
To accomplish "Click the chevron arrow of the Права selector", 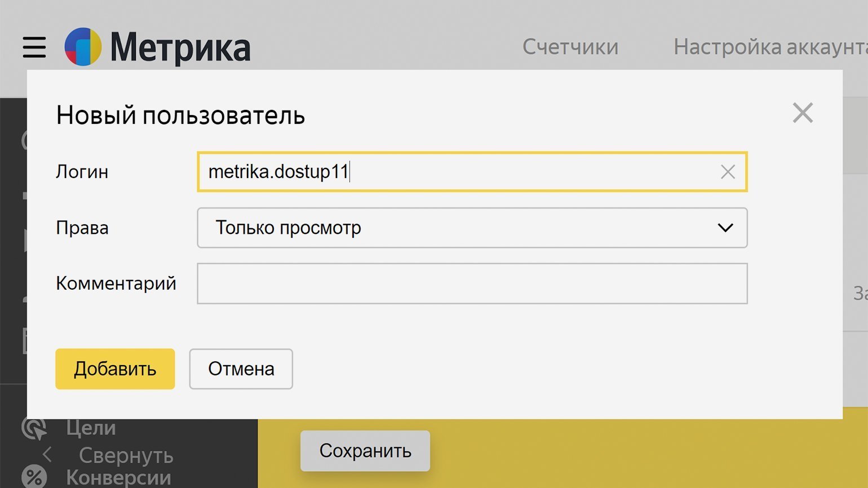I will click(725, 228).
